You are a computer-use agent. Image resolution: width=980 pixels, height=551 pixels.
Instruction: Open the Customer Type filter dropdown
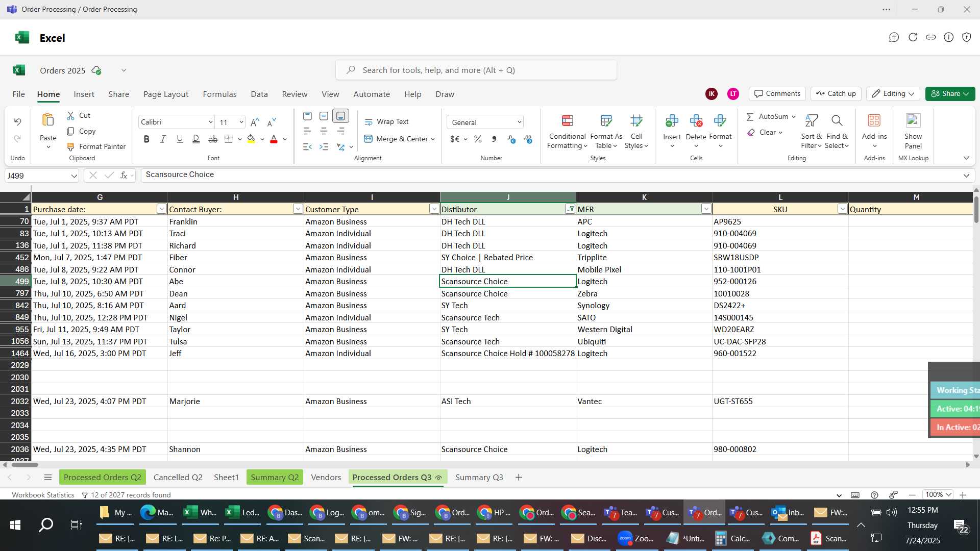pos(434,209)
